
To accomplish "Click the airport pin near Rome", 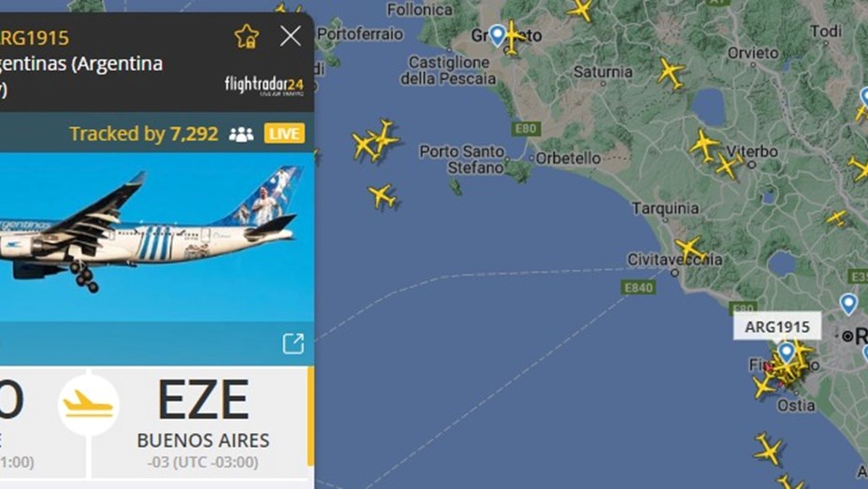I will tap(848, 304).
